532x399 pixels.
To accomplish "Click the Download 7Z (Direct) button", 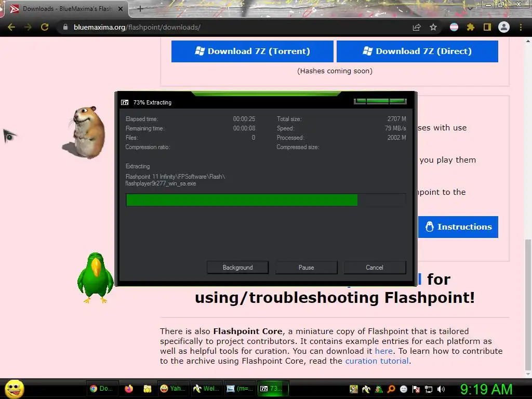I will (x=417, y=51).
